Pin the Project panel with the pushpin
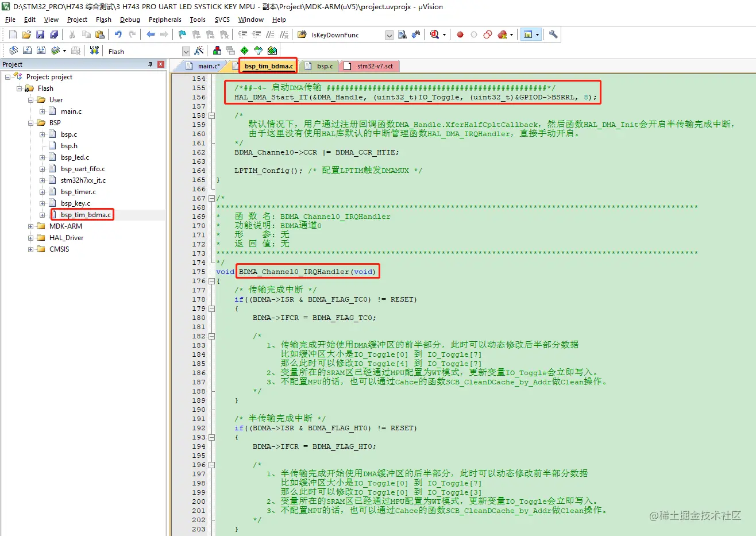 coord(151,64)
